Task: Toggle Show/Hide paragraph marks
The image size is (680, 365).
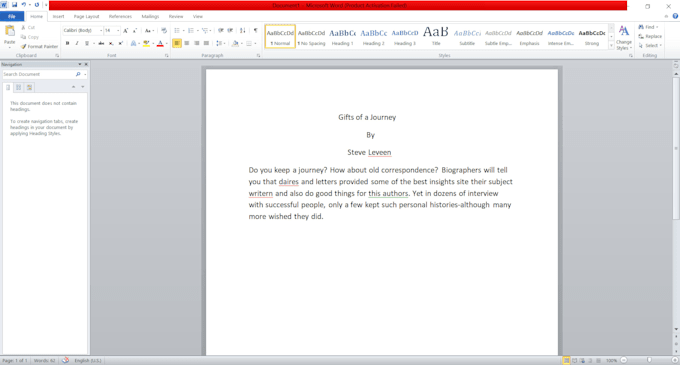Action: click(255, 30)
